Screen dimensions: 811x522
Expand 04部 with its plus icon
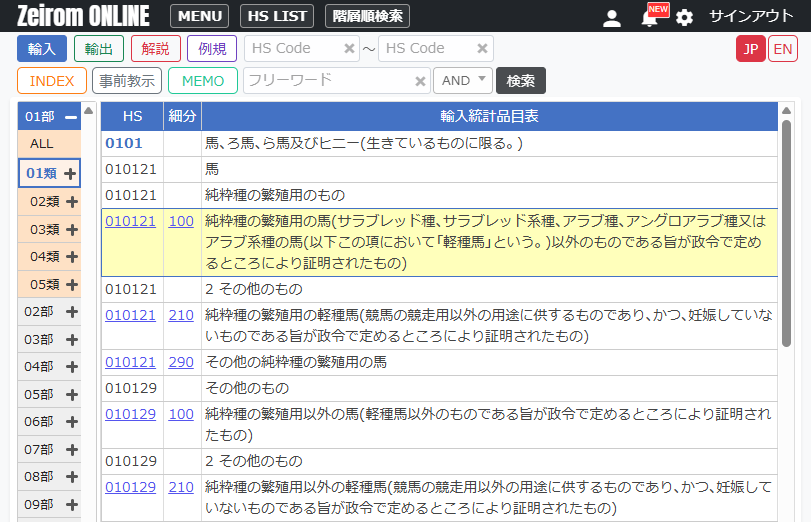coord(72,367)
